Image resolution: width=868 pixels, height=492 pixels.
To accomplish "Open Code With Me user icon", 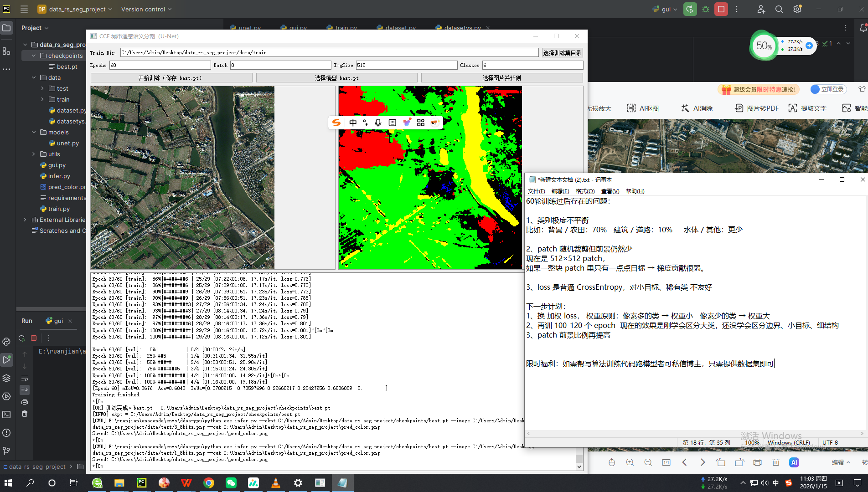I will [761, 9].
